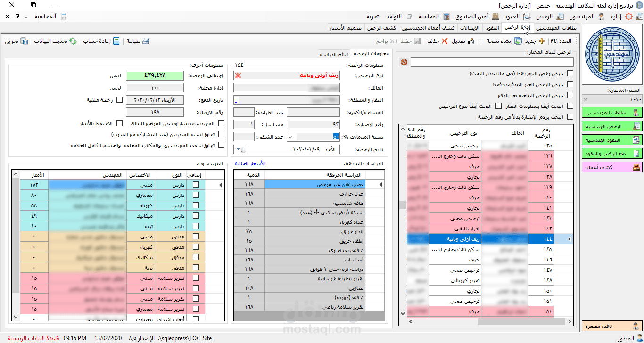Click the permit search input field
644x343 pixels.
point(492,62)
